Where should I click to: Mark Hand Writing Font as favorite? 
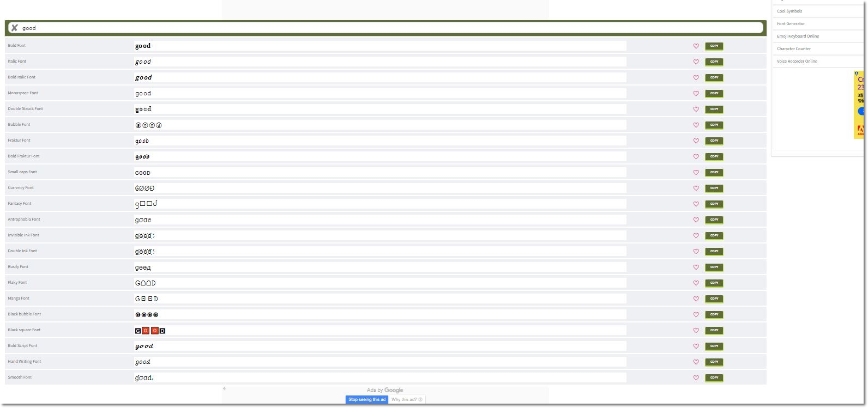[x=696, y=362]
